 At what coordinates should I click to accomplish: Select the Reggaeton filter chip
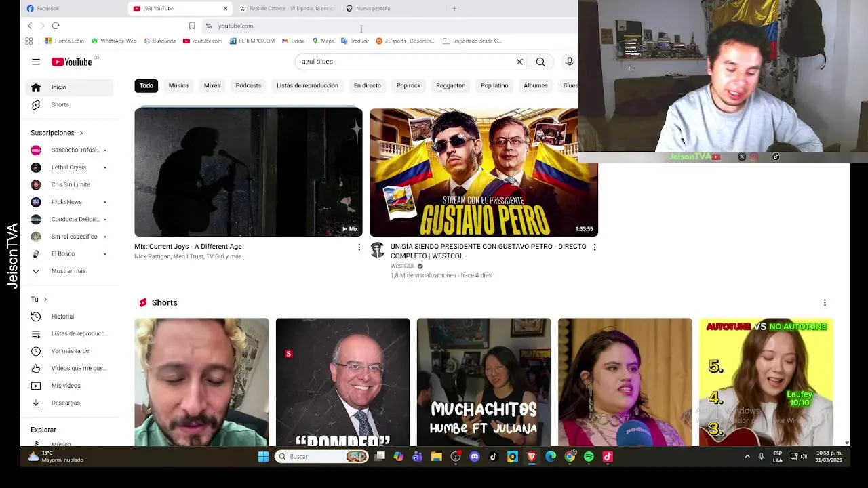click(450, 85)
